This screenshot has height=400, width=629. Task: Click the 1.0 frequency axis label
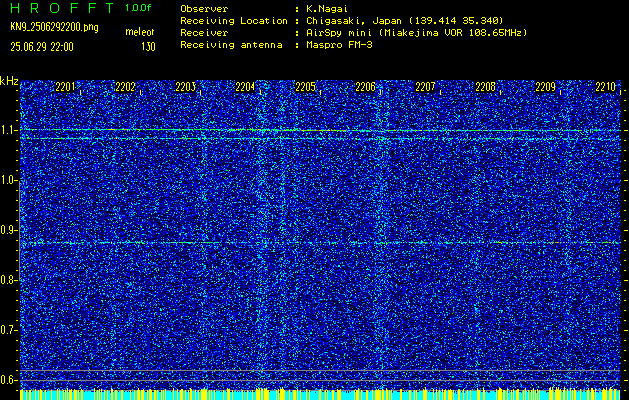click(9, 181)
